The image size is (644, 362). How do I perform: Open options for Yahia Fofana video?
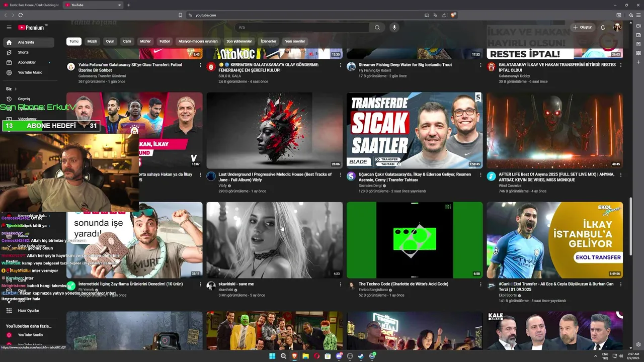200,65
